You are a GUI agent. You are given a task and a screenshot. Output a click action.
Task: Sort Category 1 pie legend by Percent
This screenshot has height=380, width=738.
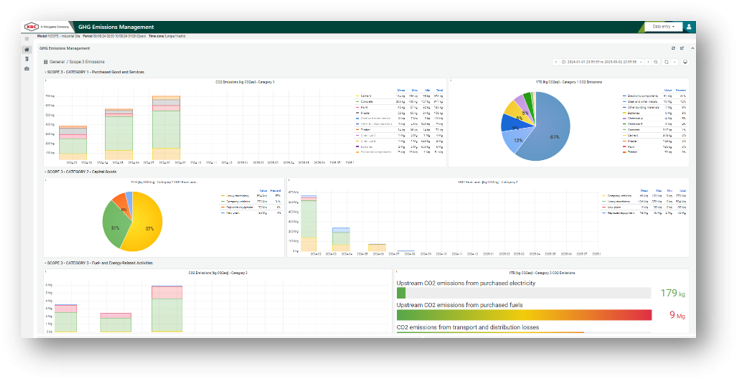(681, 90)
